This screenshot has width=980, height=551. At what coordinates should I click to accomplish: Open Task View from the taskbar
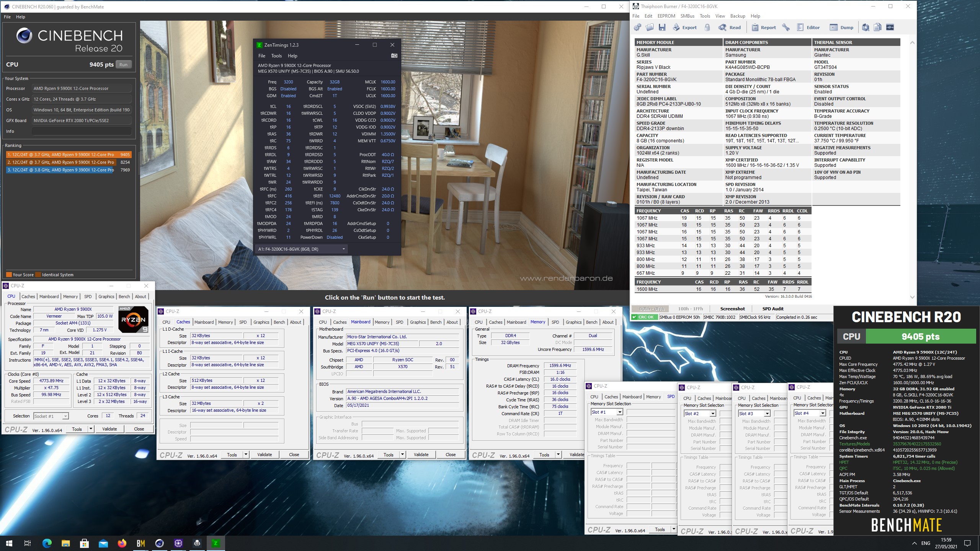pyautogui.click(x=28, y=543)
